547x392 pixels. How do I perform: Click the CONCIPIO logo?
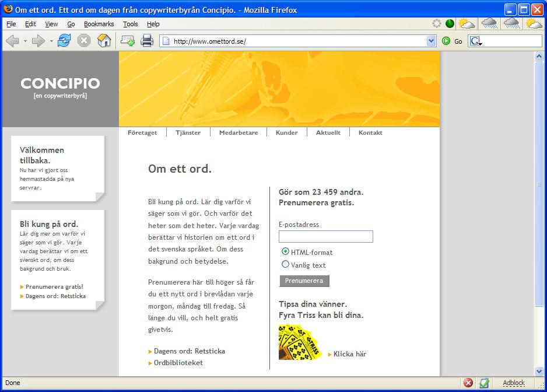[60, 87]
